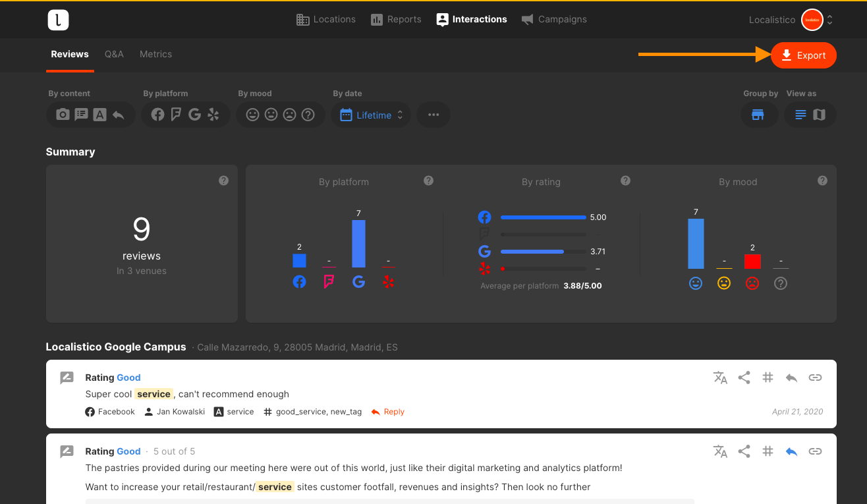Share the Jan Kowalski review
The image size is (867, 504).
click(744, 378)
